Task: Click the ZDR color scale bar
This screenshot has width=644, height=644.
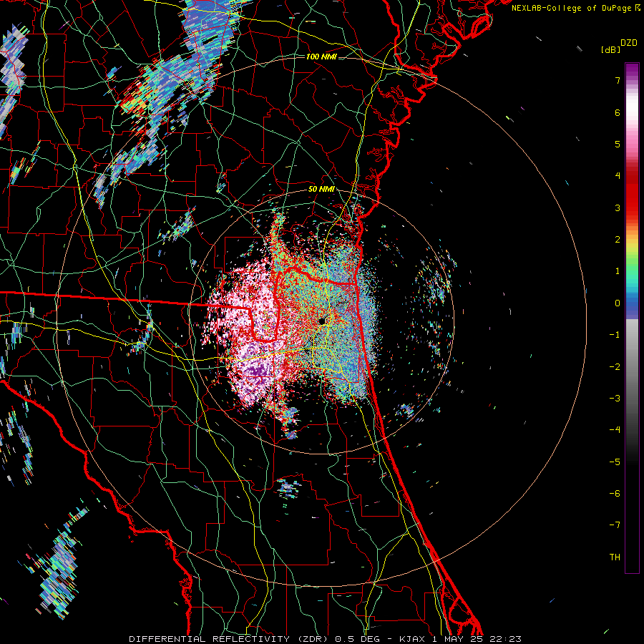Action: (632, 318)
